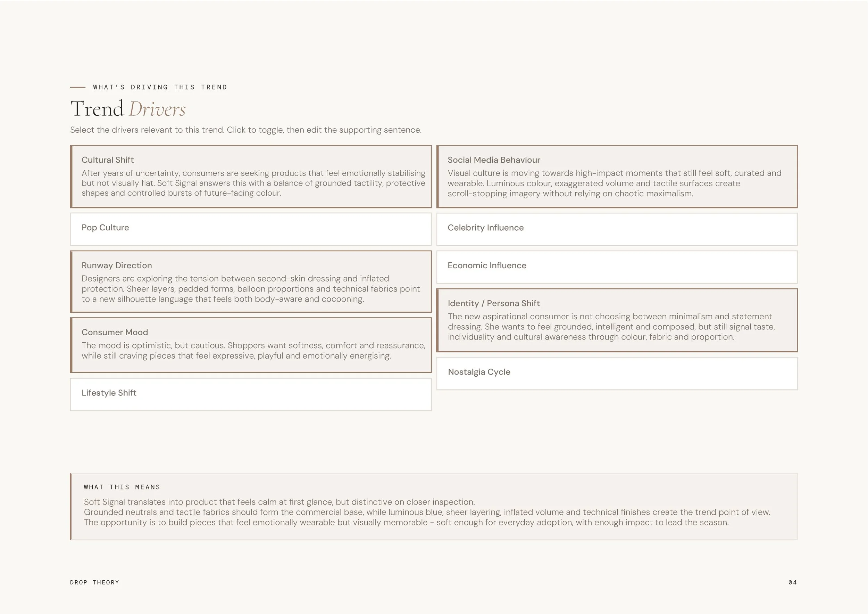Edit the Runway Direction supporting sentence
This screenshot has width=868, height=614.
tap(251, 289)
